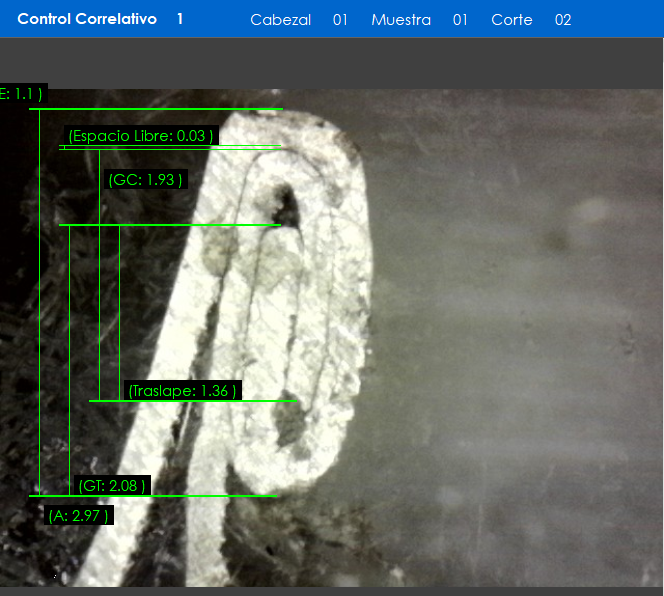This screenshot has height=596, width=664.
Task: Select the 01 value next to Cabezal
Action: (340, 20)
